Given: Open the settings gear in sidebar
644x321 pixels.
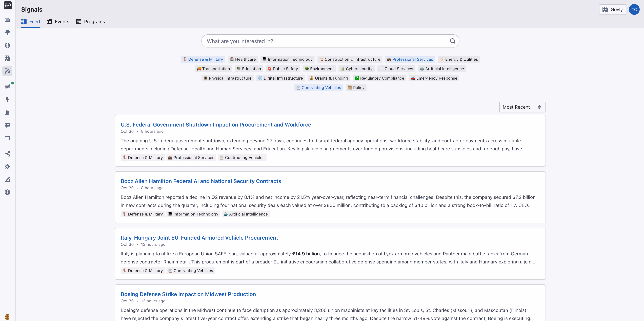Looking at the screenshot, I should [x=8, y=167].
